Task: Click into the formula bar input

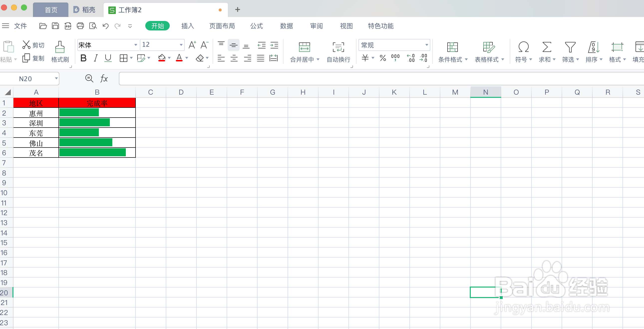Action: (x=381, y=78)
